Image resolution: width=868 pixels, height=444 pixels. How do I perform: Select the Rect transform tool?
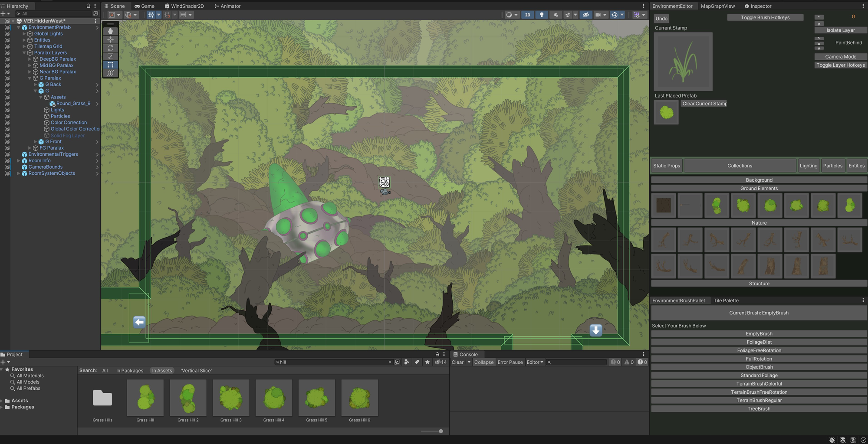pos(110,65)
